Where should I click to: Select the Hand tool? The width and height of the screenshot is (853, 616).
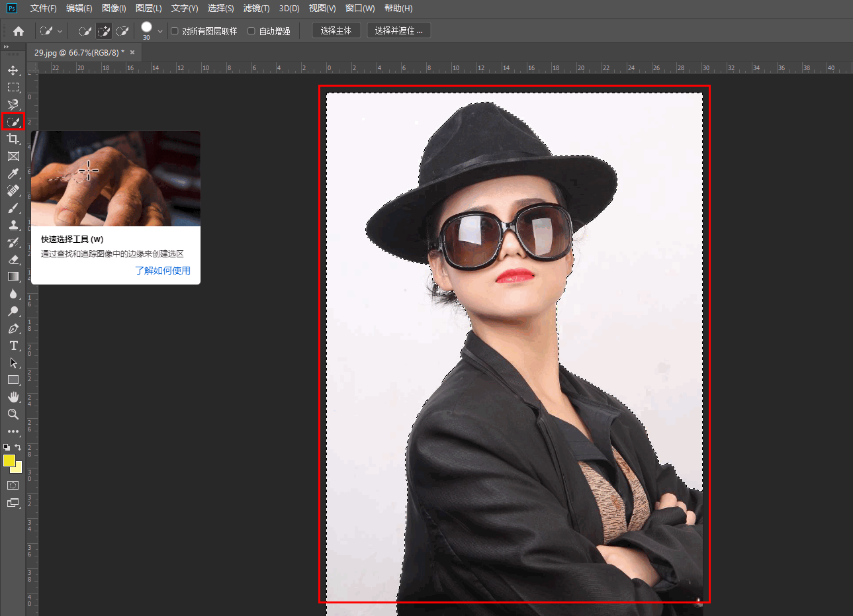click(x=13, y=397)
